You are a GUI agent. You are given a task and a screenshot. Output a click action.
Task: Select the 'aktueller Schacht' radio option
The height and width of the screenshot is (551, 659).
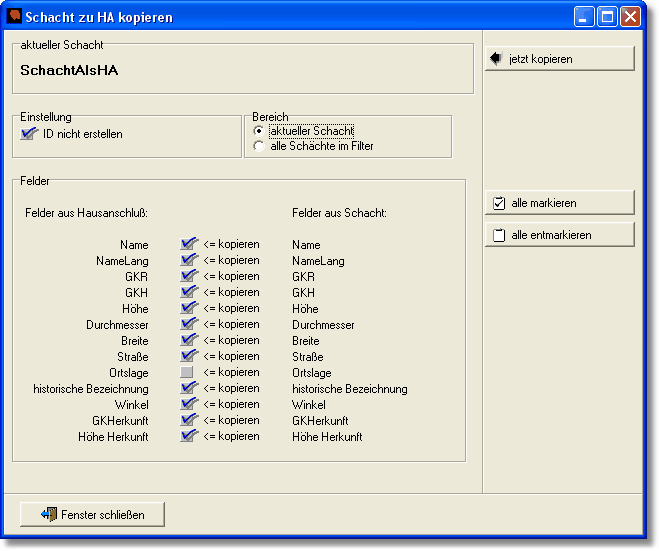[260, 131]
